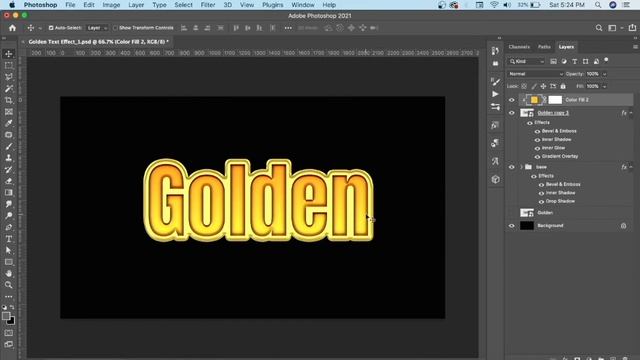Screen dimensions: 640x360
Task: Select the Hand tool
Action: point(9,273)
